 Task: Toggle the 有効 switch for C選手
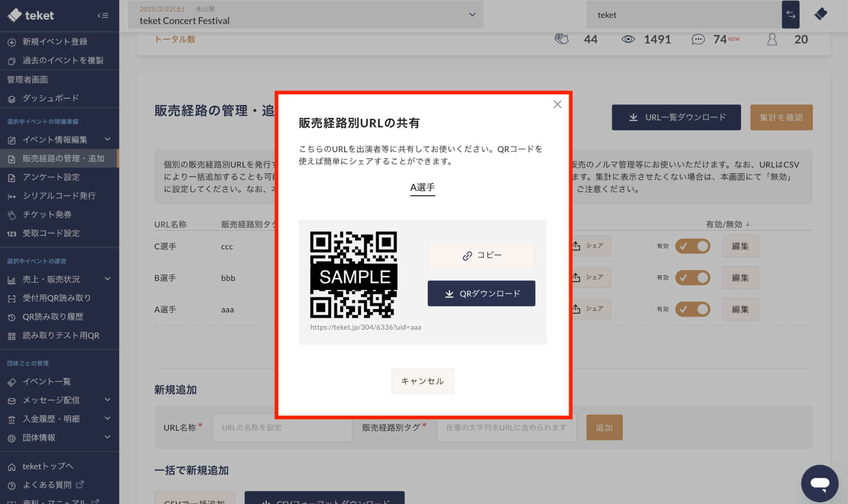click(x=692, y=246)
